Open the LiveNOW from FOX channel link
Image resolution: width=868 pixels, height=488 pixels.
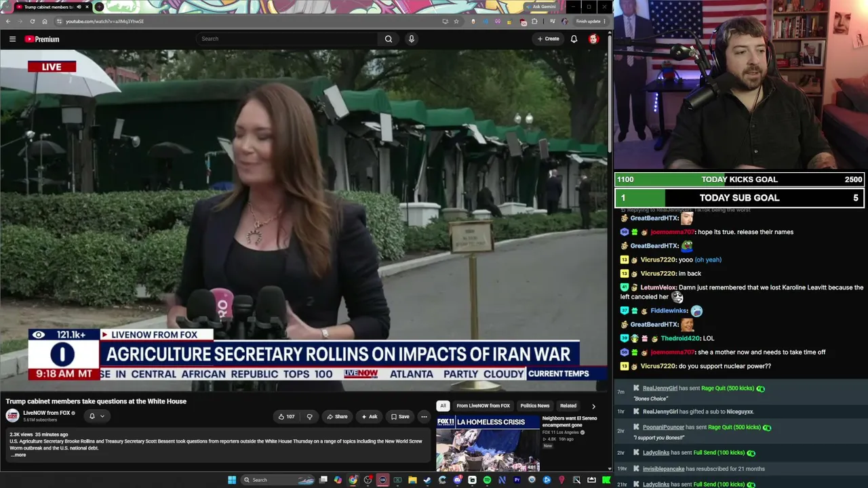(x=47, y=413)
